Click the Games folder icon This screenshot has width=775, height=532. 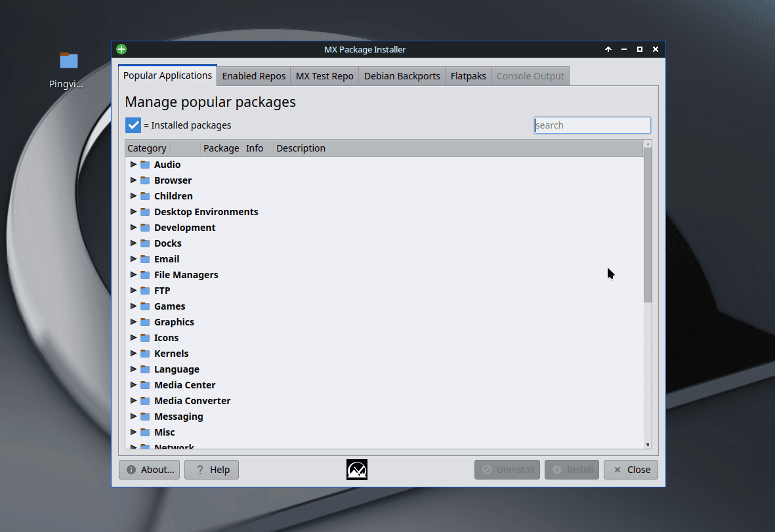[x=145, y=306]
